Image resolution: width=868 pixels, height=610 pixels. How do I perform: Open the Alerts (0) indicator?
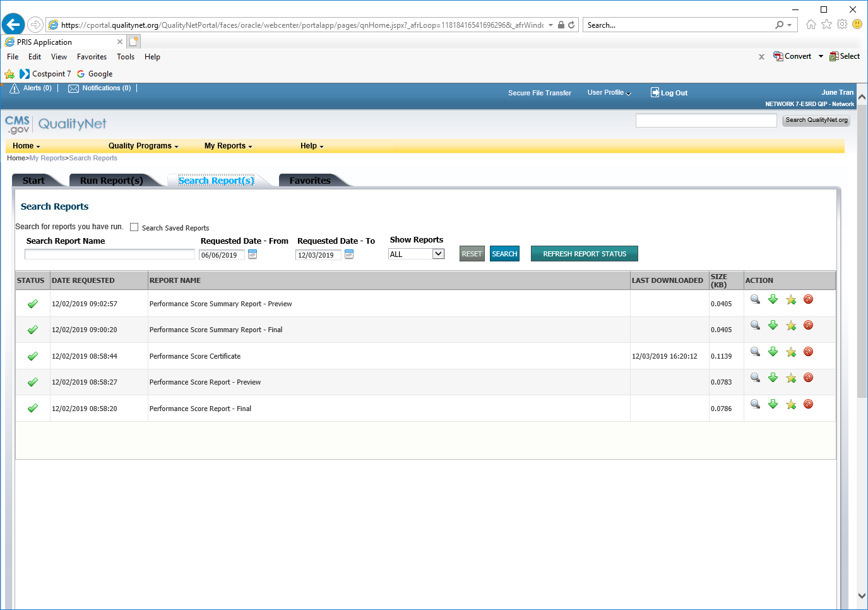(31, 88)
